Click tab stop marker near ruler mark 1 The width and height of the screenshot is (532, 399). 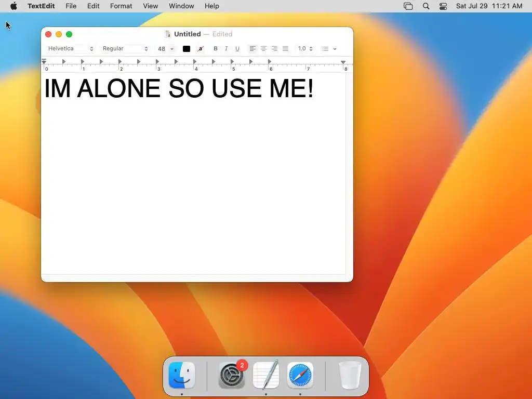click(x=83, y=61)
